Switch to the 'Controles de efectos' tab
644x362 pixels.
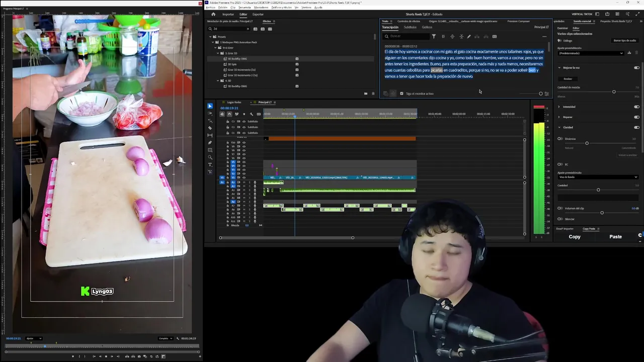tap(409, 21)
